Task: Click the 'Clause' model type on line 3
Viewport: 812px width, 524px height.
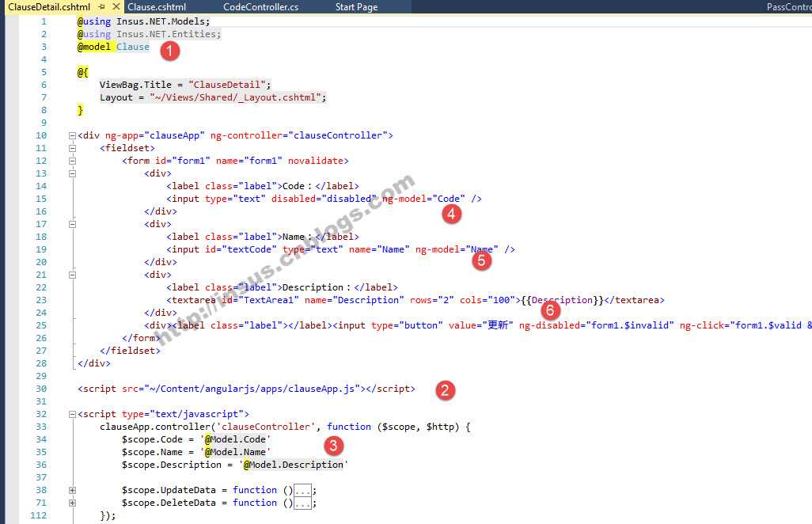Action: click(133, 47)
